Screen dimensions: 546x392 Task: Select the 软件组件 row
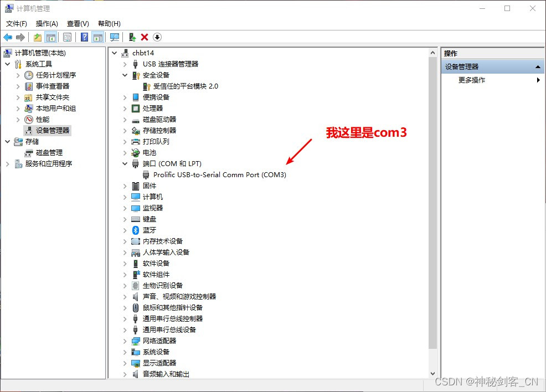click(156, 274)
